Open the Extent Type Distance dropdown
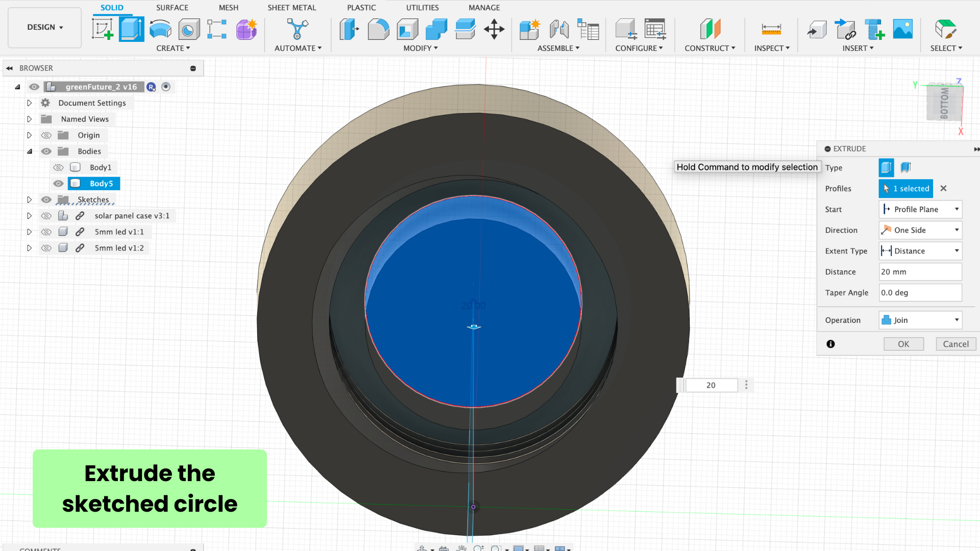This screenshot has height=551, width=980. (x=920, y=251)
